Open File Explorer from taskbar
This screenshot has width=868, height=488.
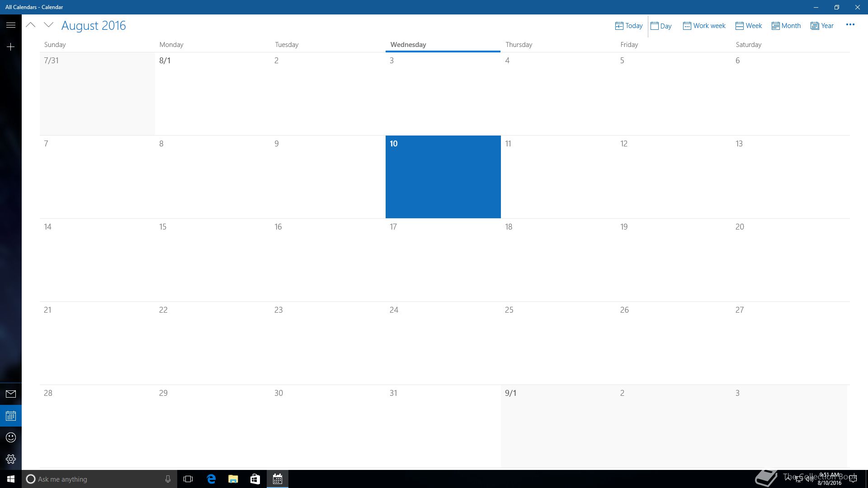click(x=233, y=479)
